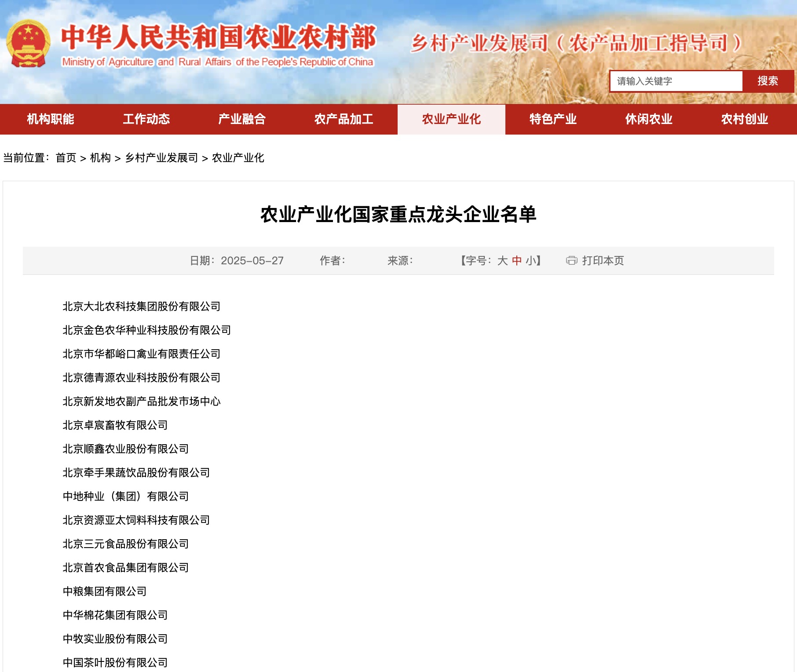The image size is (797, 672).
Task: Click the national emblem logo
Action: tap(28, 44)
